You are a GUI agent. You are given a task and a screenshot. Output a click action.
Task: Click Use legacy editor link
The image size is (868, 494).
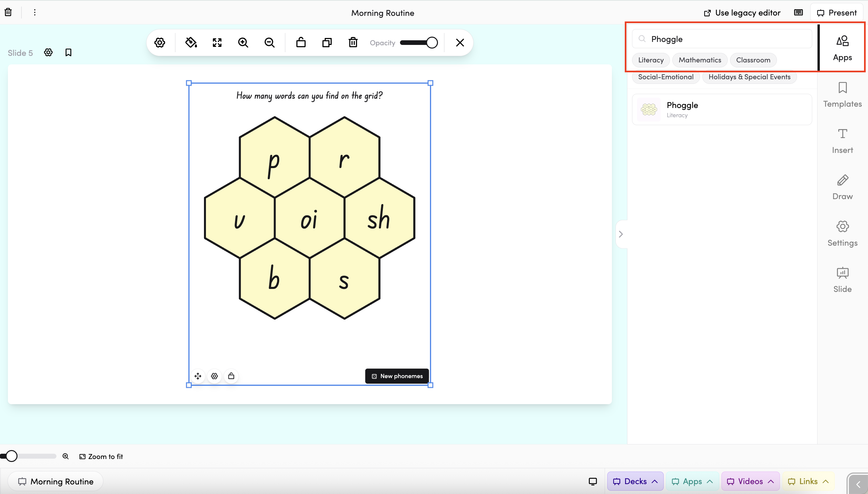tap(742, 13)
